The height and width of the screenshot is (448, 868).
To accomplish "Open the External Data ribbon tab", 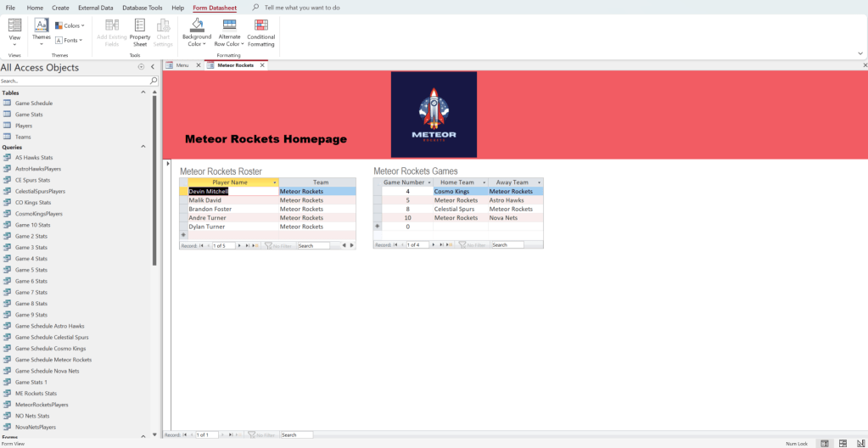I will [96, 8].
